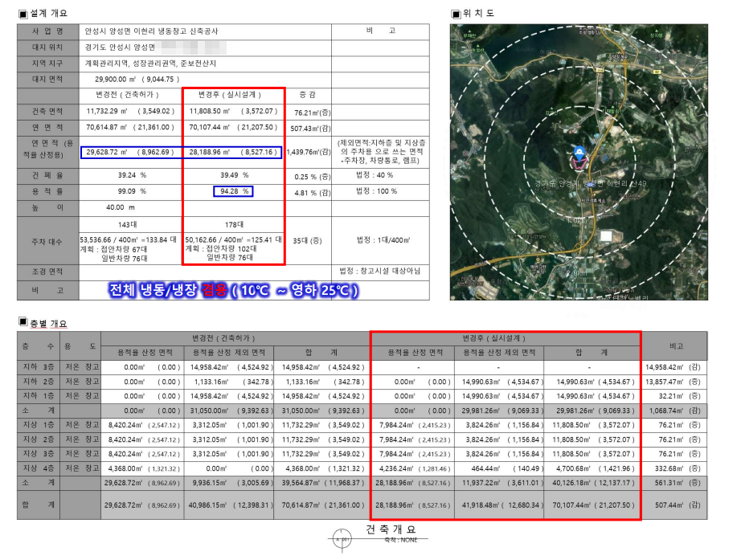This screenshot has width=741, height=560.
Task: Click the 1,068.74㎡ (감) remark value
Action: tap(675, 411)
